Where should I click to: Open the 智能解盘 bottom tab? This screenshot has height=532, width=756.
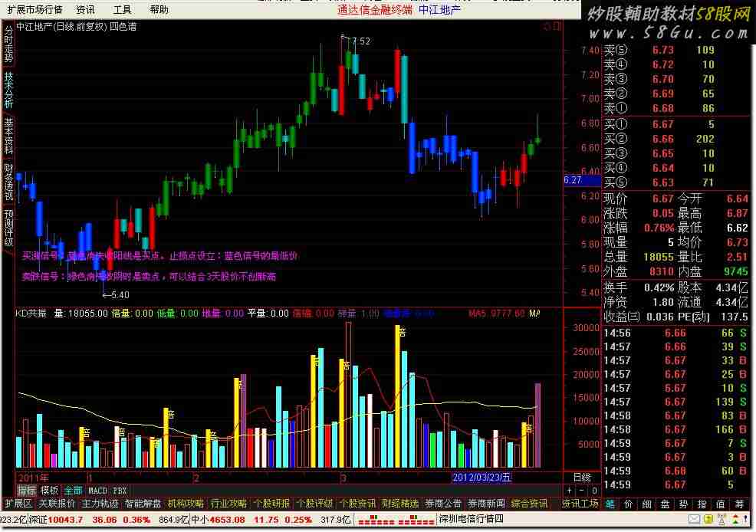143,504
